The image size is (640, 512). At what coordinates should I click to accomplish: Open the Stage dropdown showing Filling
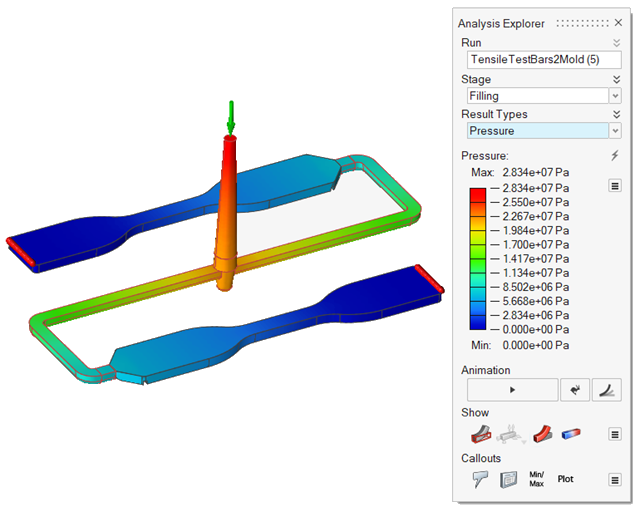[x=544, y=96]
